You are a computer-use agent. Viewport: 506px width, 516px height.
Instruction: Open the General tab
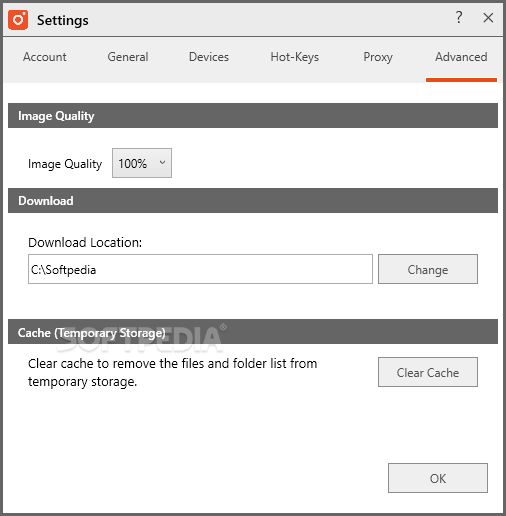128,57
